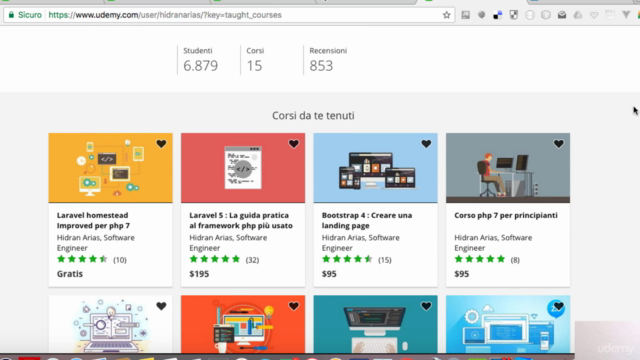The image size is (640, 360).
Task: Click the Recensioni count 853
Action: 321,66
